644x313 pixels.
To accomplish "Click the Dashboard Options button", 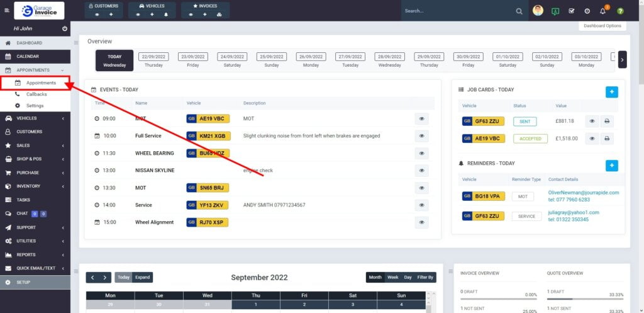I will [602, 26].
